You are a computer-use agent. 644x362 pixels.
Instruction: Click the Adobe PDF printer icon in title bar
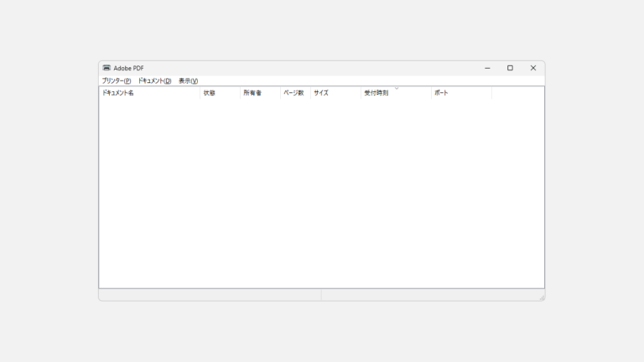pos(106,68)
